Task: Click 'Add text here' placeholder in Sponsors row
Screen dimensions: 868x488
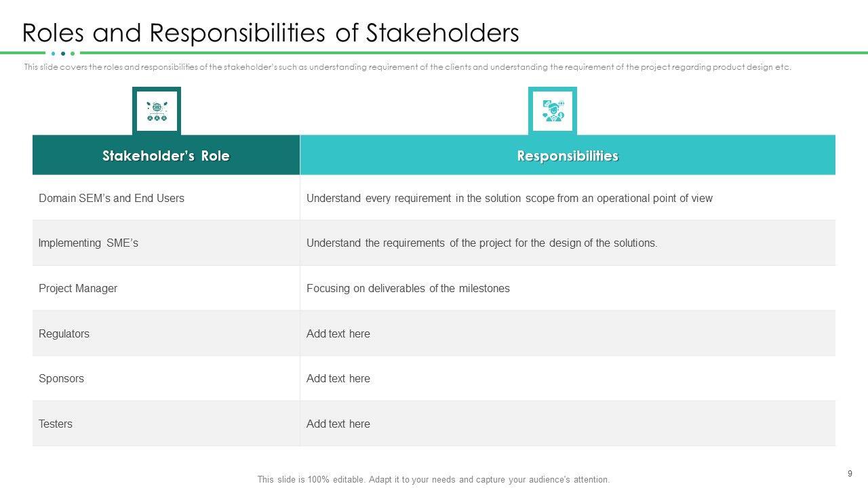Action: coord(338,378)
